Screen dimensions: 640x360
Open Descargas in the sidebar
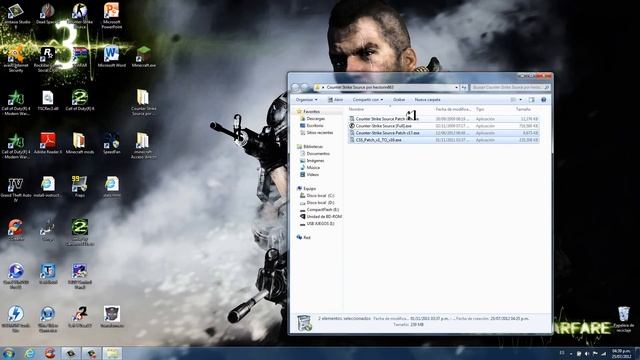[313, 118]
